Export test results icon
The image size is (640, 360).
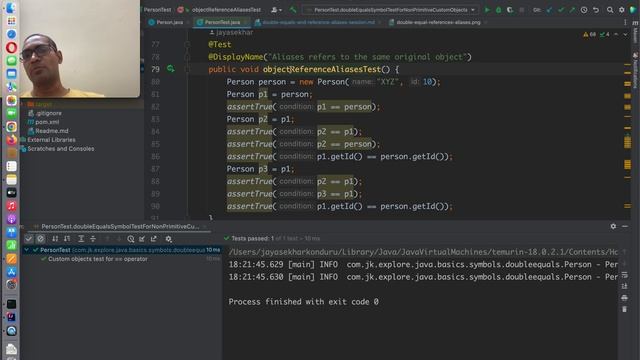[x=153, y=239]
